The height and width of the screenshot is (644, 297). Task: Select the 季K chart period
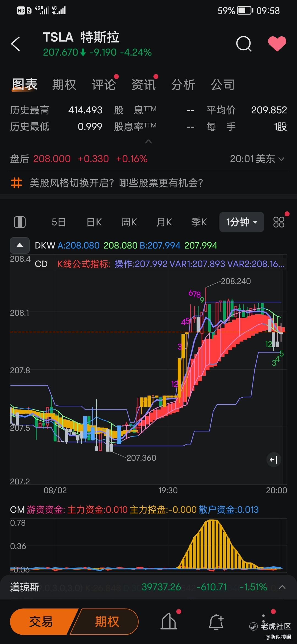pos(199,222)
